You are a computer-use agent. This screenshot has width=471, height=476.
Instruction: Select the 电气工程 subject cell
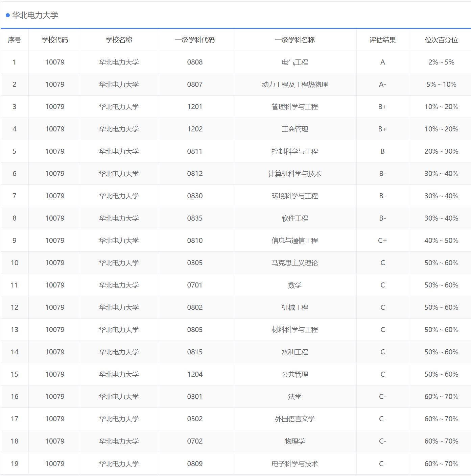coord(295,62)
